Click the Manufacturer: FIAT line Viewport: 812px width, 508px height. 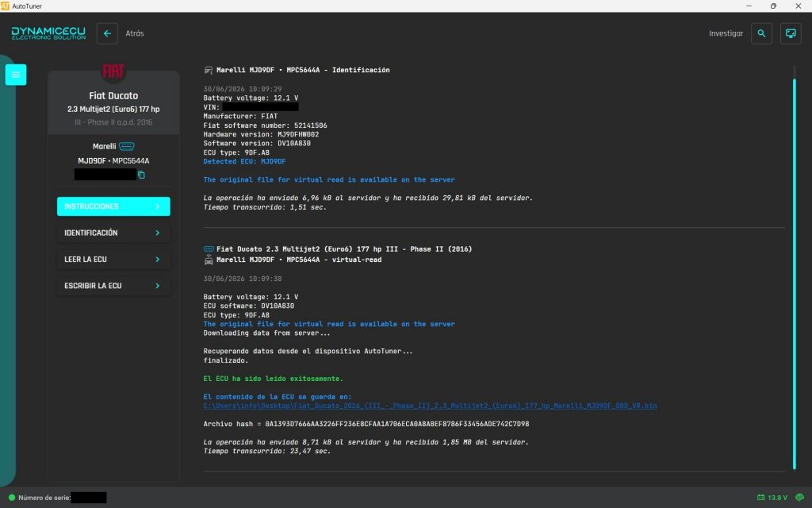click(x=240, y=116)
